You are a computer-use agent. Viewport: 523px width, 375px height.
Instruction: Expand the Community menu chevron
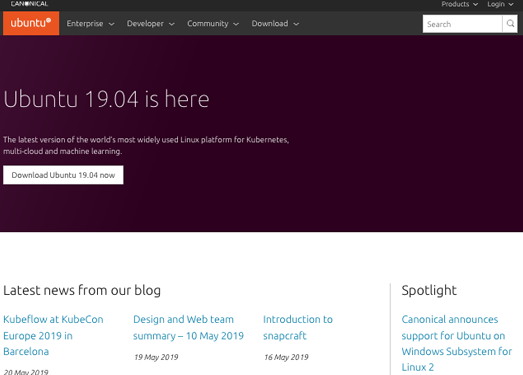(x=236, y=24)
